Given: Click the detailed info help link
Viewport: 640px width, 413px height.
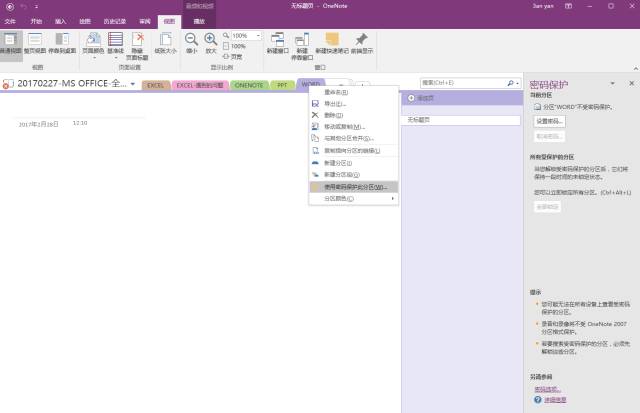Looking at the screenshot, I should (555, 400).
